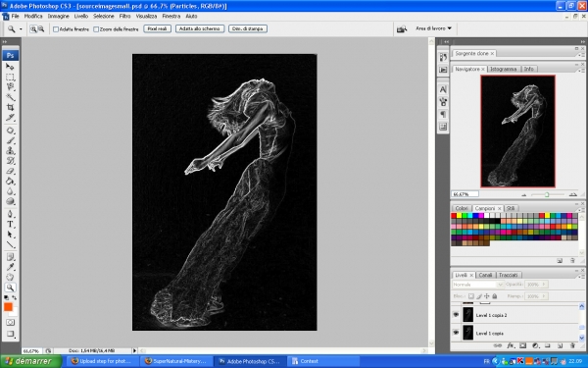Select the Move tool
Viewport: 588px width, 368px height.
click(x=10, y=67)
